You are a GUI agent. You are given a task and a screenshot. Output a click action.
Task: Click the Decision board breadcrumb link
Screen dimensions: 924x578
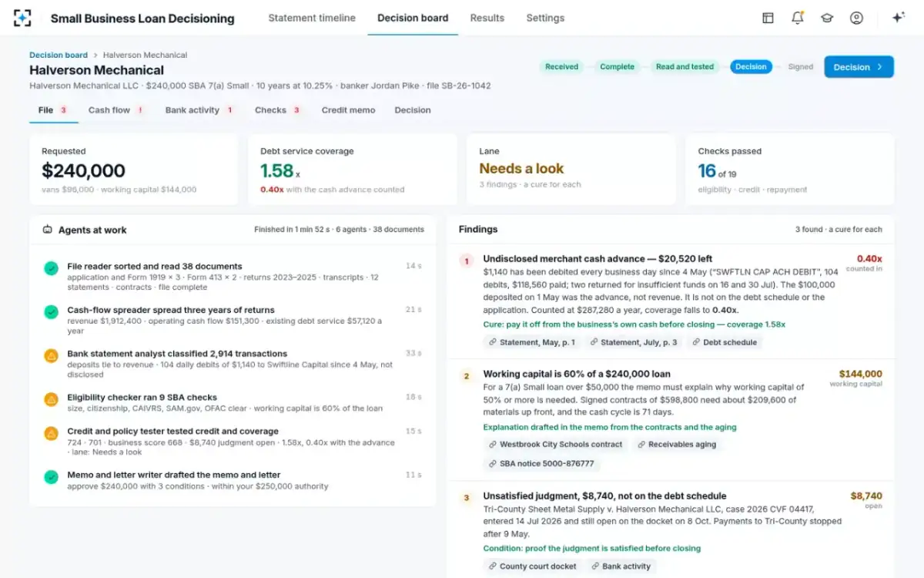59,55
